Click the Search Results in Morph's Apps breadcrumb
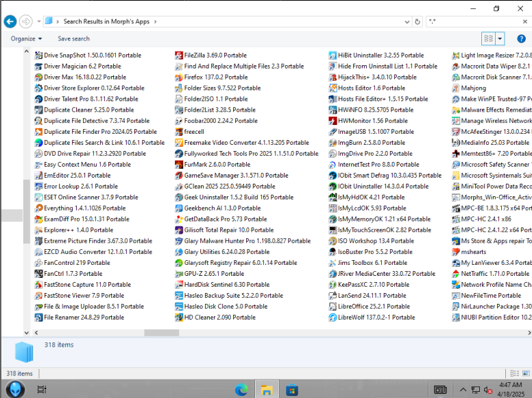Image resolution: width=532 pixels, height=398 pixels. tap(106, 22)
